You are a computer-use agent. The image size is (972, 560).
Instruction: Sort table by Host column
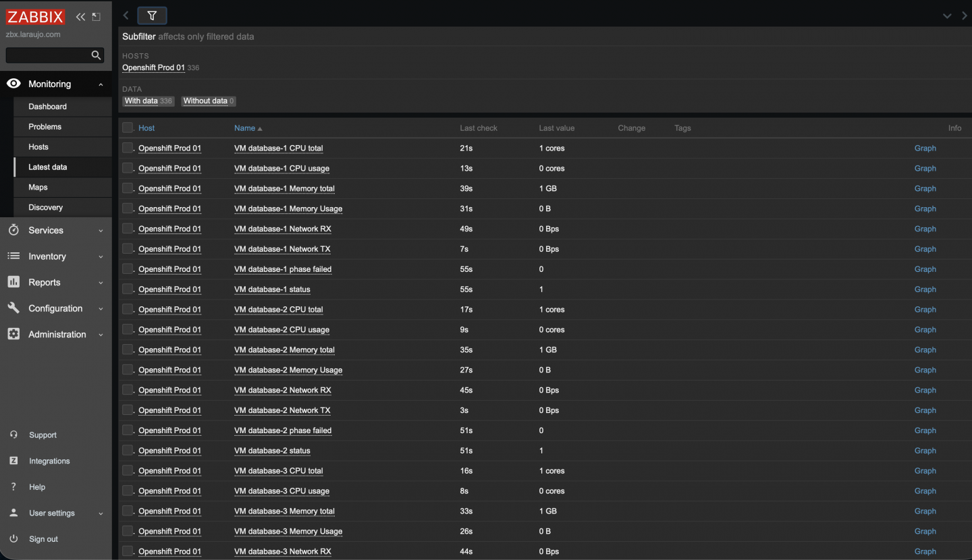(146, 128)
